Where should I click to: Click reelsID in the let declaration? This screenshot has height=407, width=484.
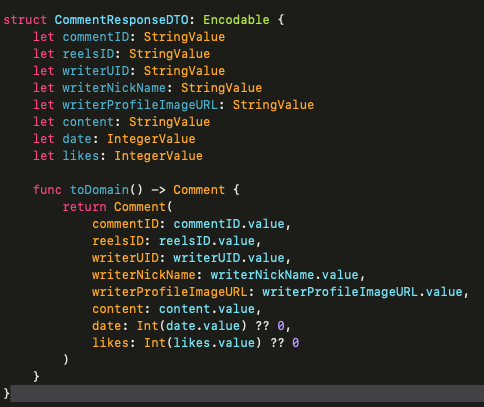pyautogui.click(x=88, y=54)
